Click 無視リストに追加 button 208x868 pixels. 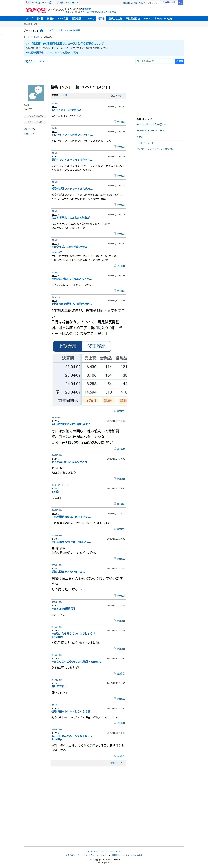coord(35,122)
